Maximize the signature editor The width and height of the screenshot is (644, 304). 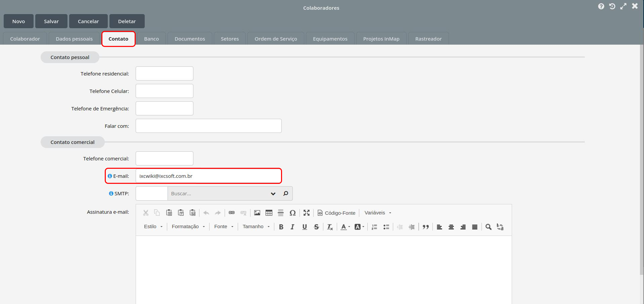307,213
